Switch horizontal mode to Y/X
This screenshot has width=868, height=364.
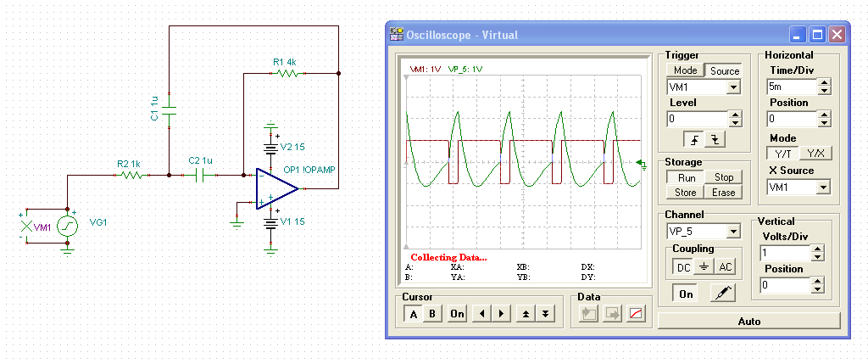[x=816, y=154]
